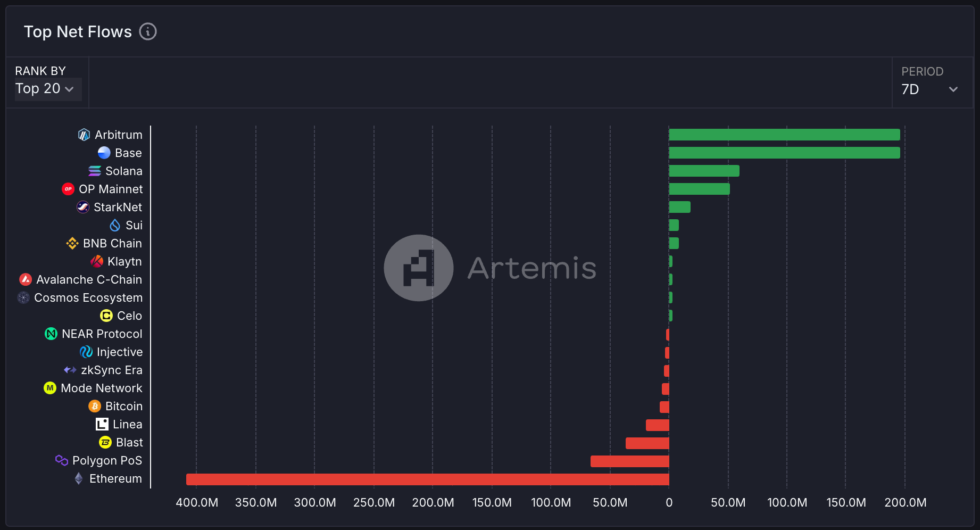Click the Mode Network logo icon

(x=50, y=388)
